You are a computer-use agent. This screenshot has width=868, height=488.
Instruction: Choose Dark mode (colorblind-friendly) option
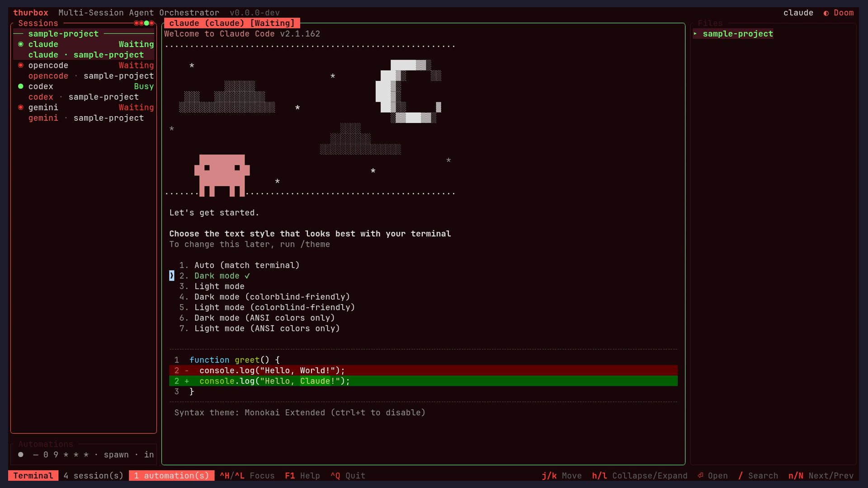tap(264, 297)
